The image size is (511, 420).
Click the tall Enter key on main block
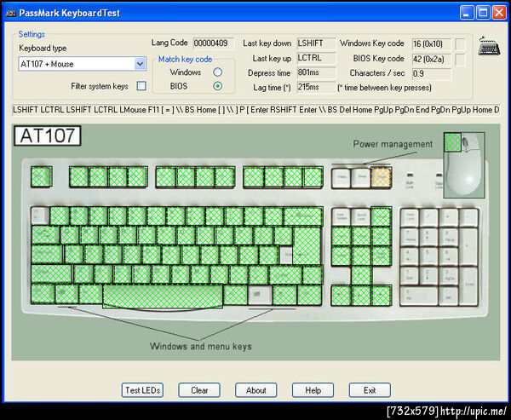tap(307, 245)
